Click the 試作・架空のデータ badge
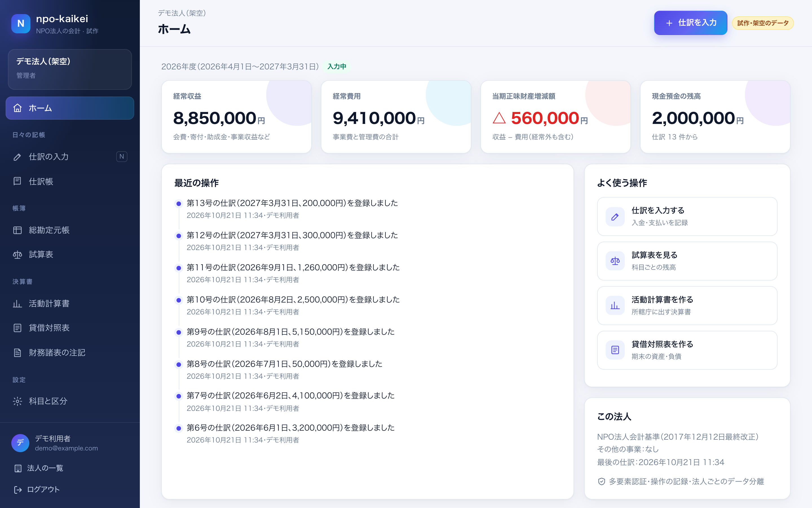The width and height of the screenshot is (812, 508). (763, 23)
